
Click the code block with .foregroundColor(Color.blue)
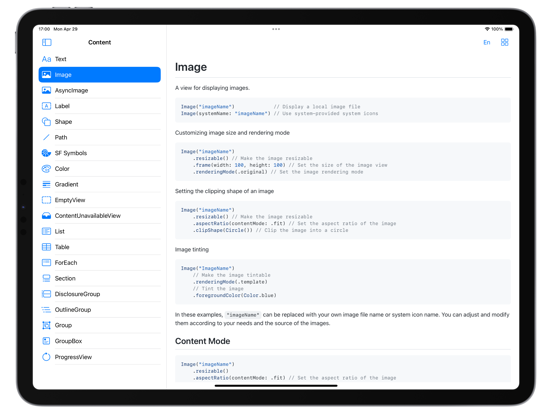click(x=343, y=282)
